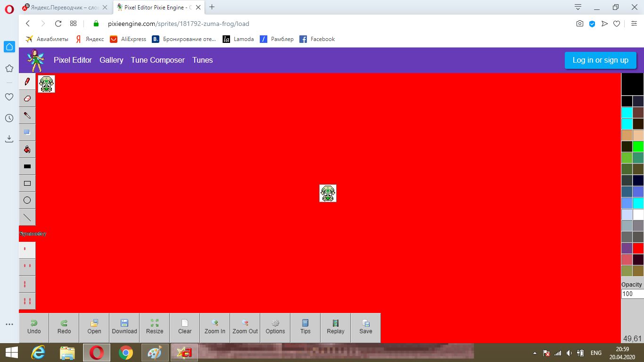Select the Line tool
644x362 pixels.
[27, 217]
